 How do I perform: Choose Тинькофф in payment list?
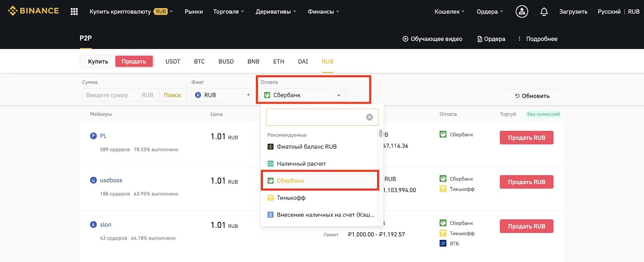pos(320,198)
